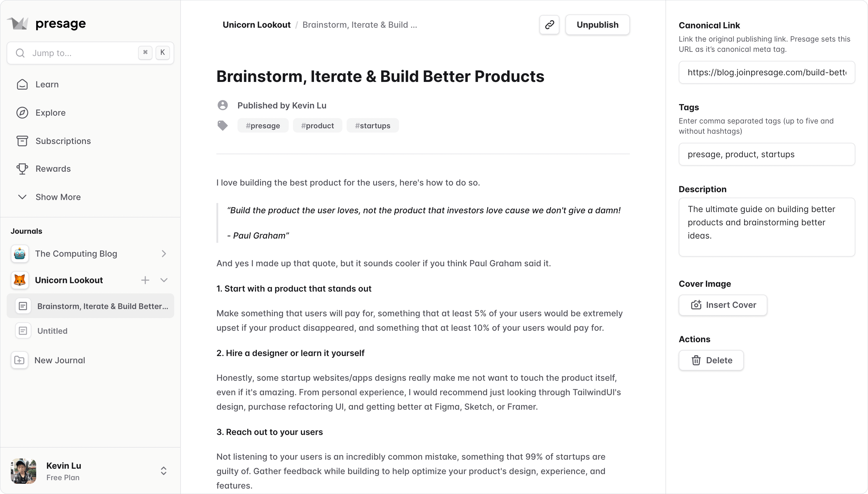868x494 pixels.
Task: Click the Subscriptions icon in sidebar
Action: pos(22,141)
